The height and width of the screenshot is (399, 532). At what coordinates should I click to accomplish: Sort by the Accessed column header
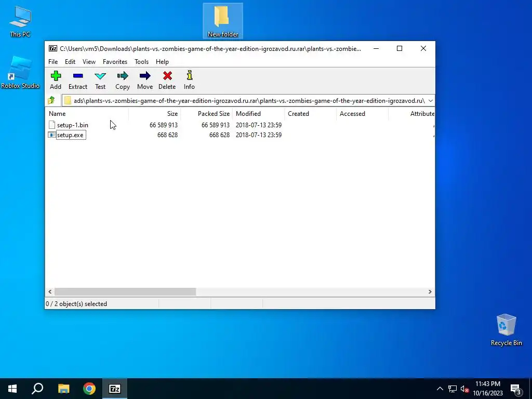pyautogui.click(x=362, y=114)
